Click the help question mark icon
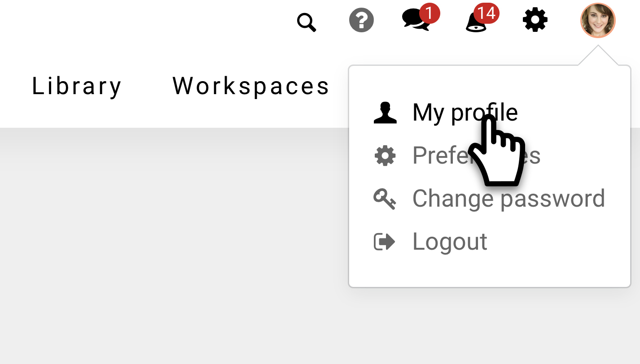The width and height of the screenshot is (640, 364). 361,21
